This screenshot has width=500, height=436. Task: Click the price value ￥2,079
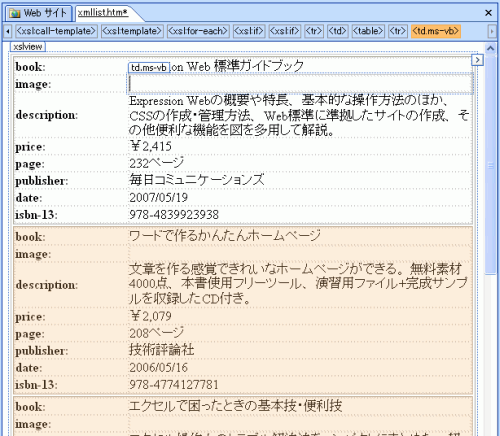150,316
